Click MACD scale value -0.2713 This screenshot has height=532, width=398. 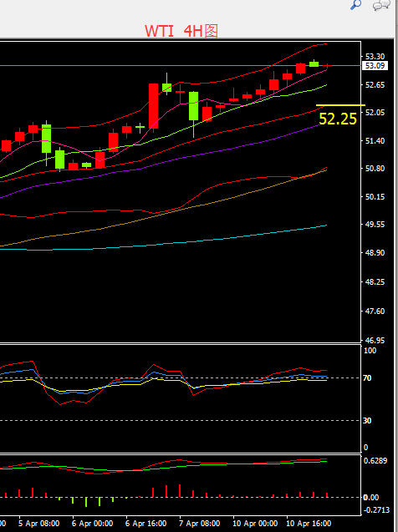[376, 510]
